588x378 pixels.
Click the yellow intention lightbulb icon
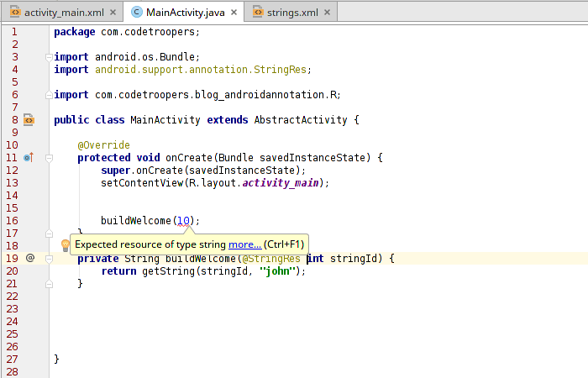click(x=65, y=244)
